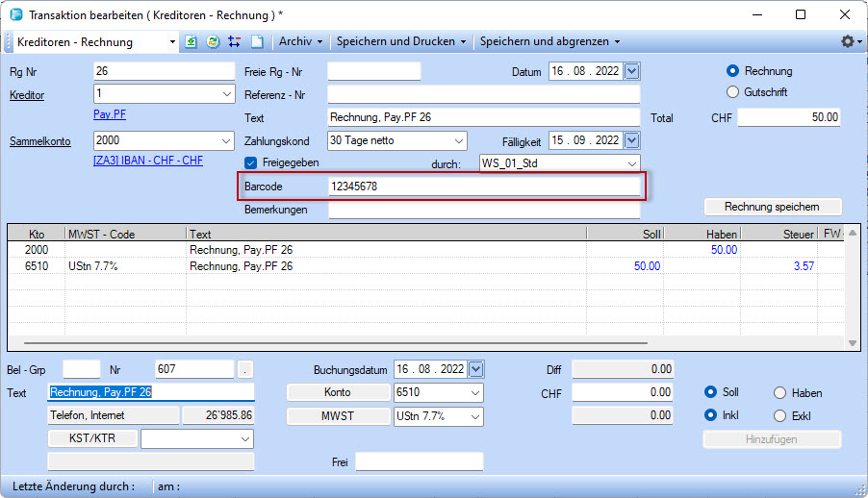Select the Gutschrift radio button
This screenshot has height=498, width=868.
[733, 92]
